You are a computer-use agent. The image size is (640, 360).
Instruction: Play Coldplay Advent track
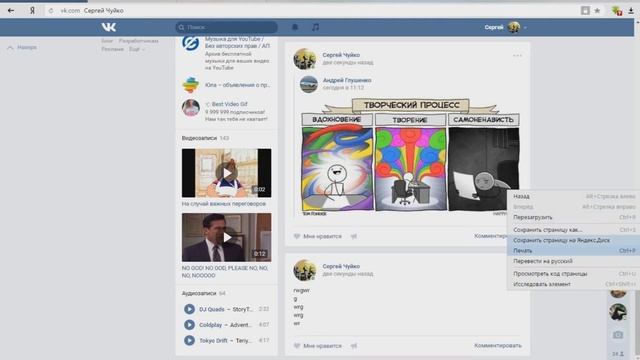189,324
